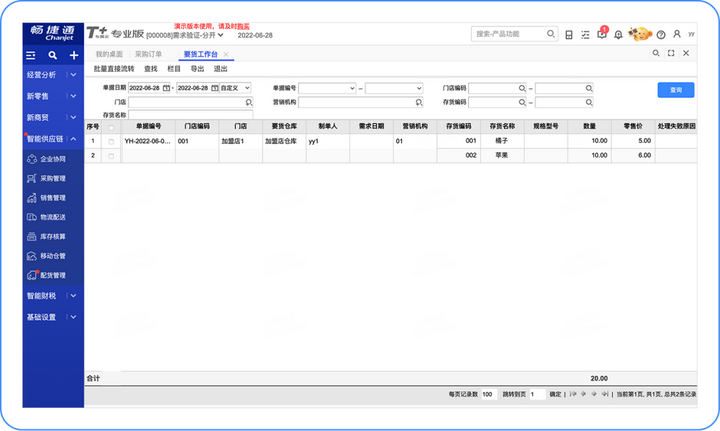This screenshot has width=720, height=431.
Task: Open the second 单据编号 dropdown
Action: tap(394, 88)
